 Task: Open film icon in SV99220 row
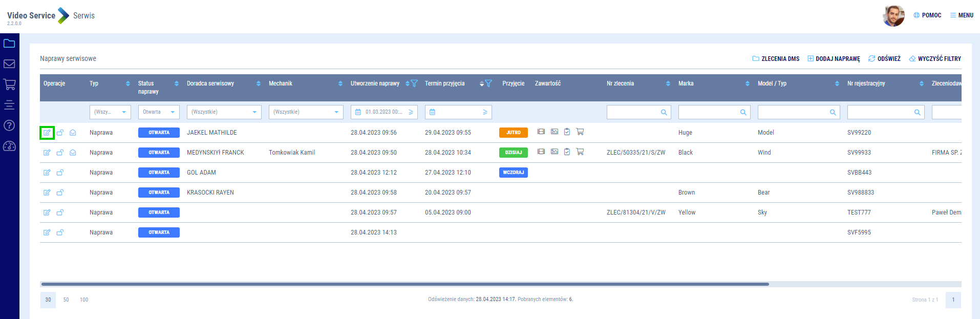[x=541, y=132]
